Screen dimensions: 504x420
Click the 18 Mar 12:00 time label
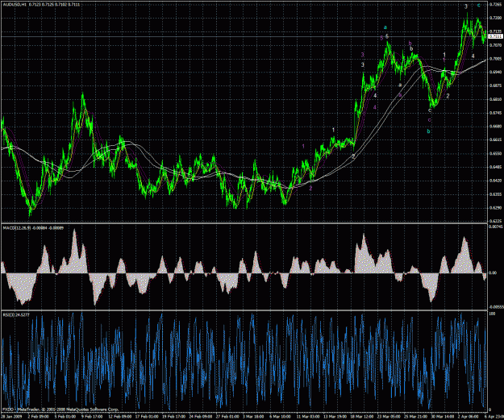pos(361,417)
